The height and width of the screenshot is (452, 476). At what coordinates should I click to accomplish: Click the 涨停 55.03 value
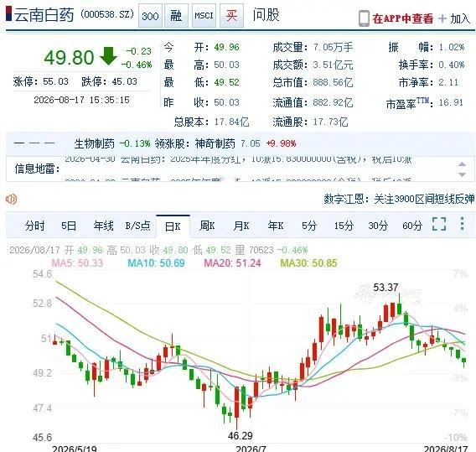click(x=55, y=81)
